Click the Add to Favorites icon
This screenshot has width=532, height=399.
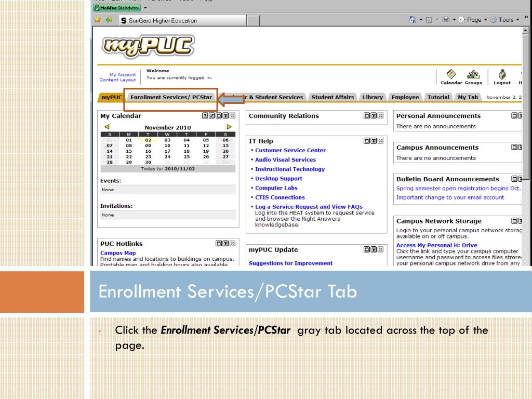pyautogui.click(x=109, y=20)
